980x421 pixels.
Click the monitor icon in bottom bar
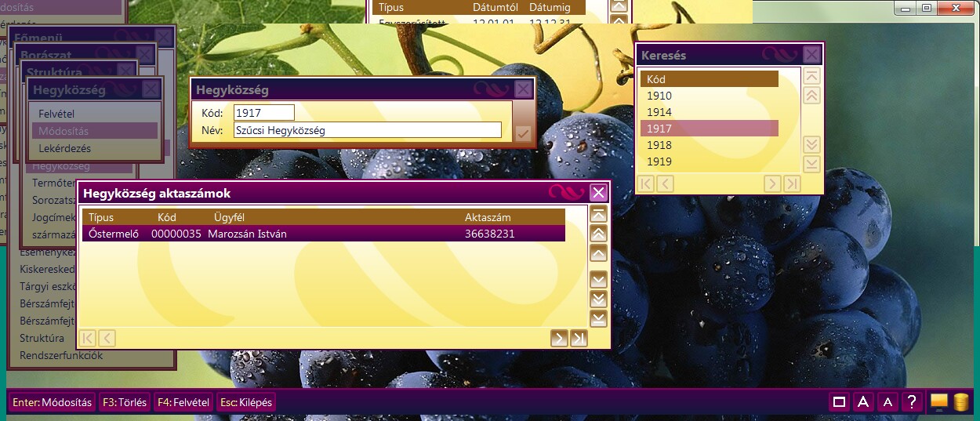tap(938, 401)
